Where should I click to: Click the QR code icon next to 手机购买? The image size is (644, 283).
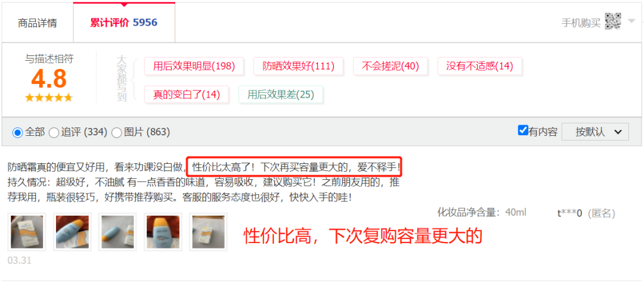[613, 21]
